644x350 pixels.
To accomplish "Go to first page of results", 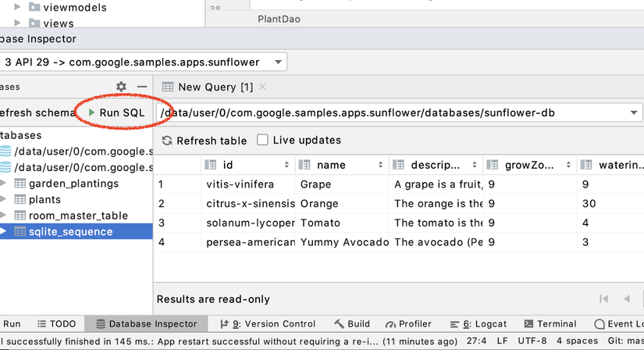I will [603, 298].
